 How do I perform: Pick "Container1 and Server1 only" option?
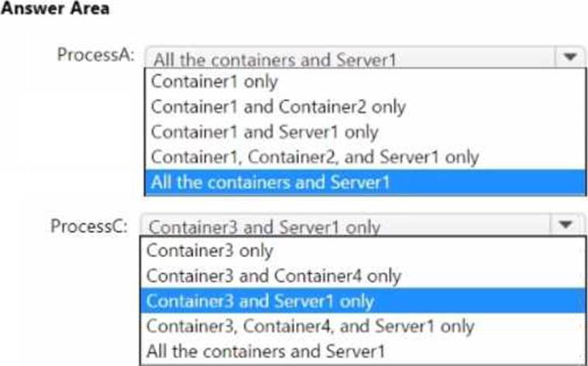click(264, 132)
